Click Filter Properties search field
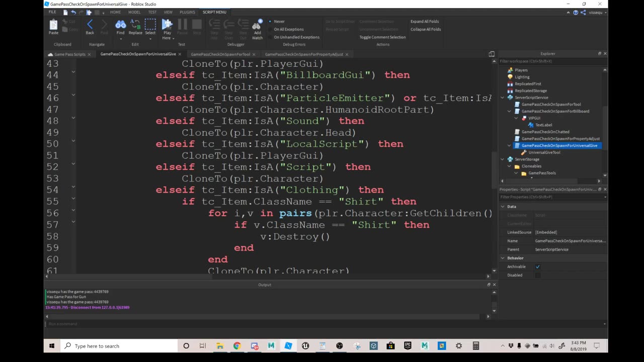The image size is (644, 362). [x=553, y=197]
